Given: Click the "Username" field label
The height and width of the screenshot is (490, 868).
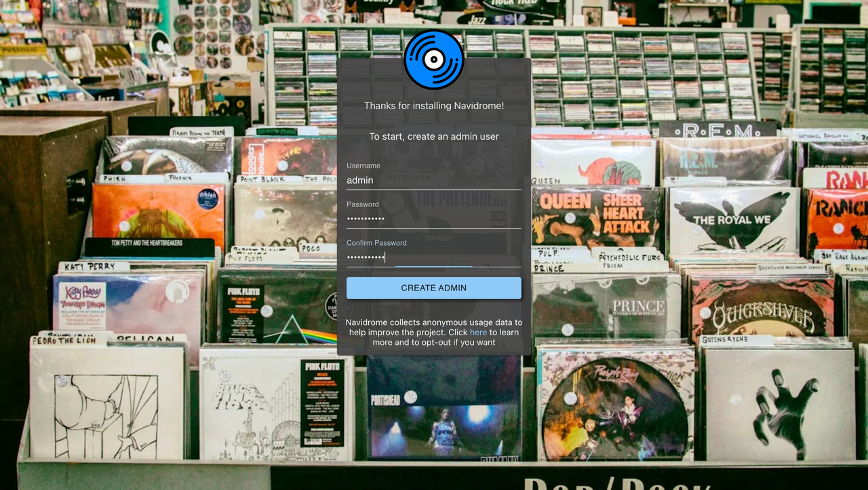Looking at the screenshot, I should click(363, 166).
